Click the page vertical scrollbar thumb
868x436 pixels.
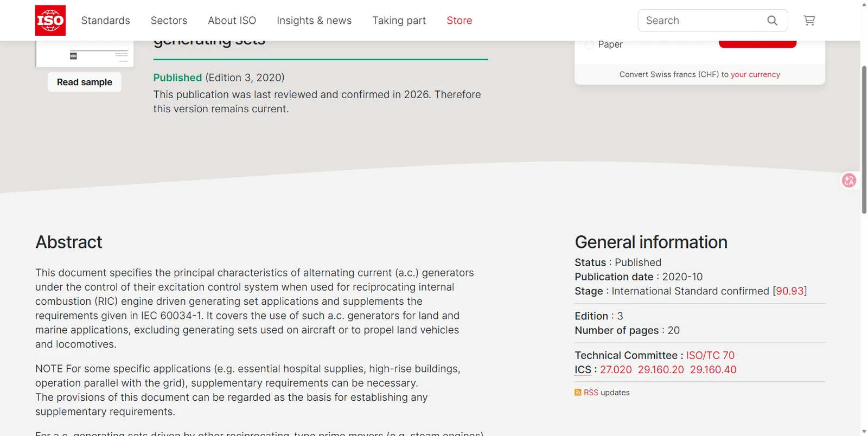tap(864, 140)
